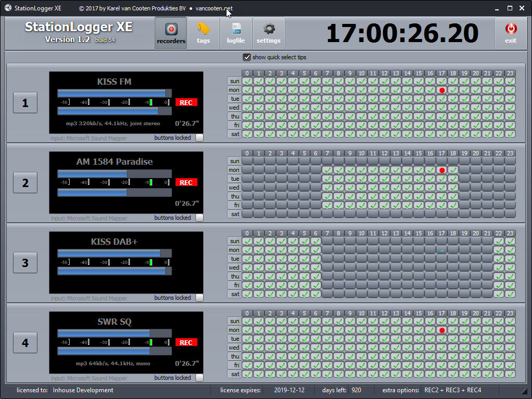532x399 pixels.
Task: Select recorder number 1 button
Action: pos(25,103)
